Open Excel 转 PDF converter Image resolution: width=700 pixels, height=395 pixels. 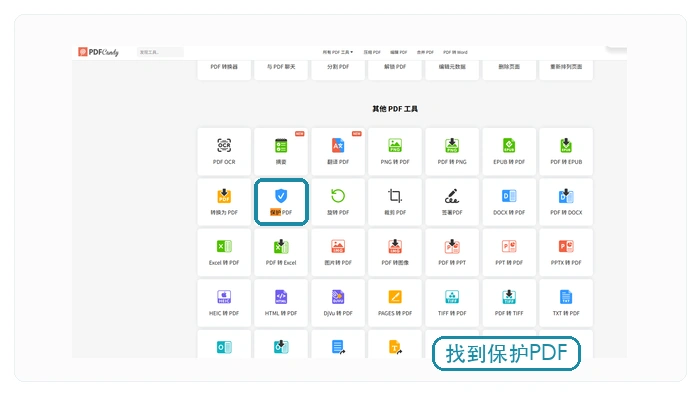click(224, 252)
